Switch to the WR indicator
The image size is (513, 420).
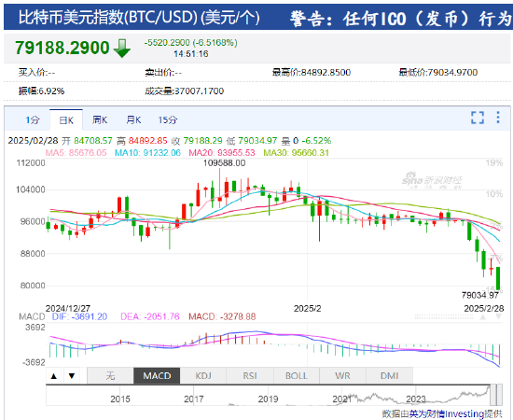click(343, 376)
